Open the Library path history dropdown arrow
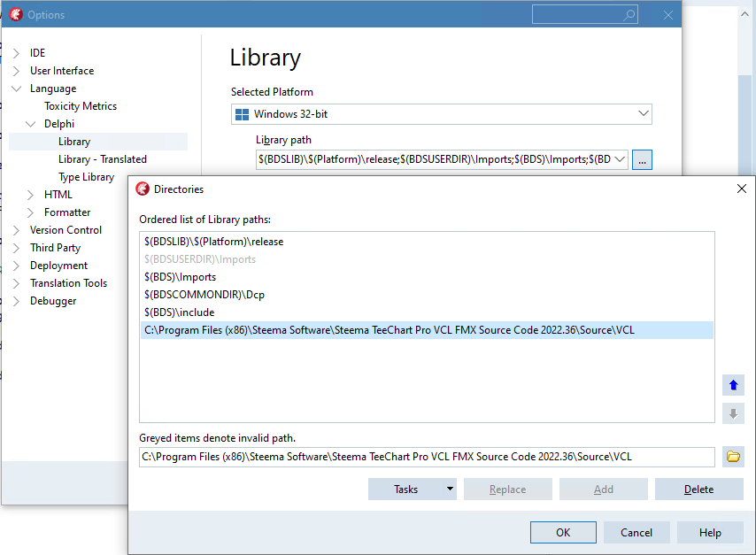The image size is (756, 555). [x=620, y=159]
